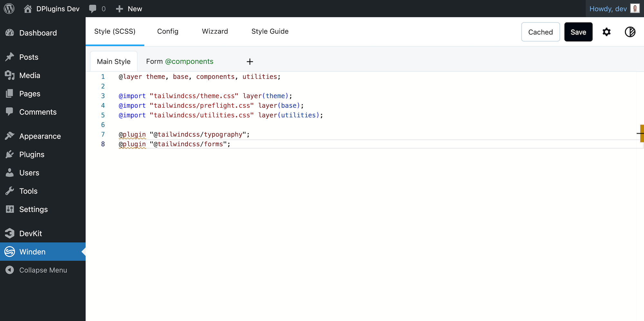Image resolution: width=644 pixels, height=321 pixels.
Task: Open the New content dropdown
Action: 129,9
